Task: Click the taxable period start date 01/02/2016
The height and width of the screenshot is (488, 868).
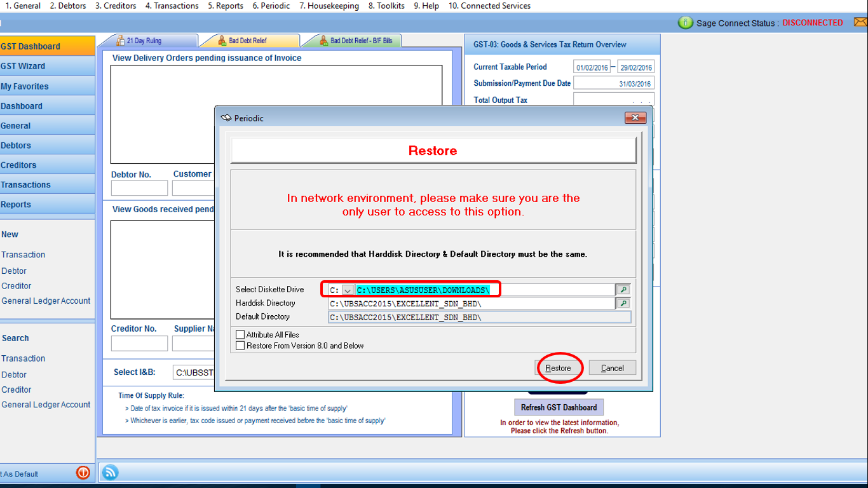Action: (x=592, y=67)
